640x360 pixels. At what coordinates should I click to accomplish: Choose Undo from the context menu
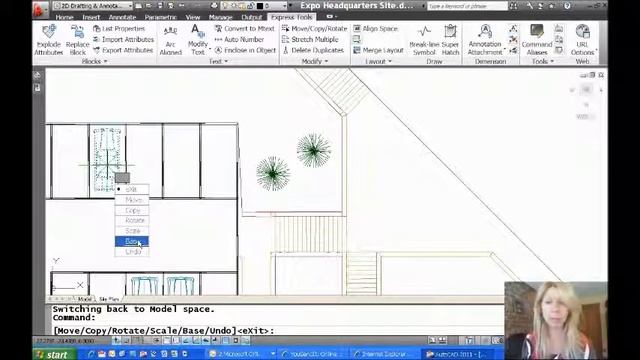pos(131,252)
